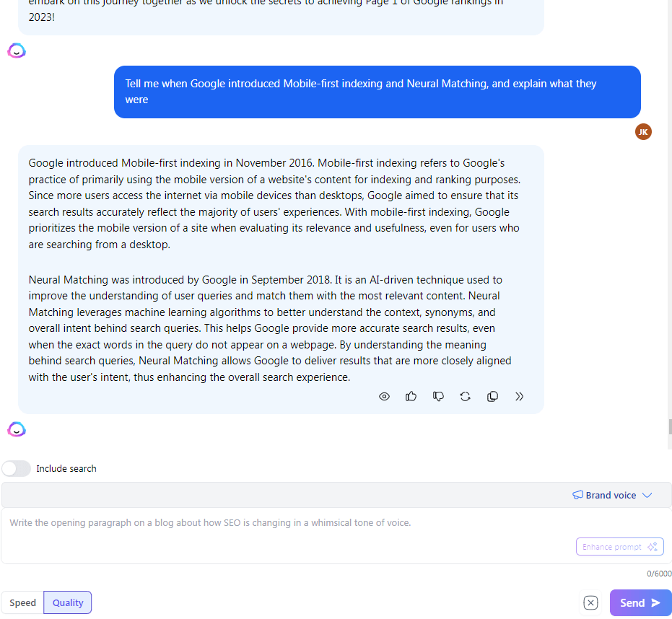
Task: Click the Jasper avatar below the response
Action: [x=17, y=429]
